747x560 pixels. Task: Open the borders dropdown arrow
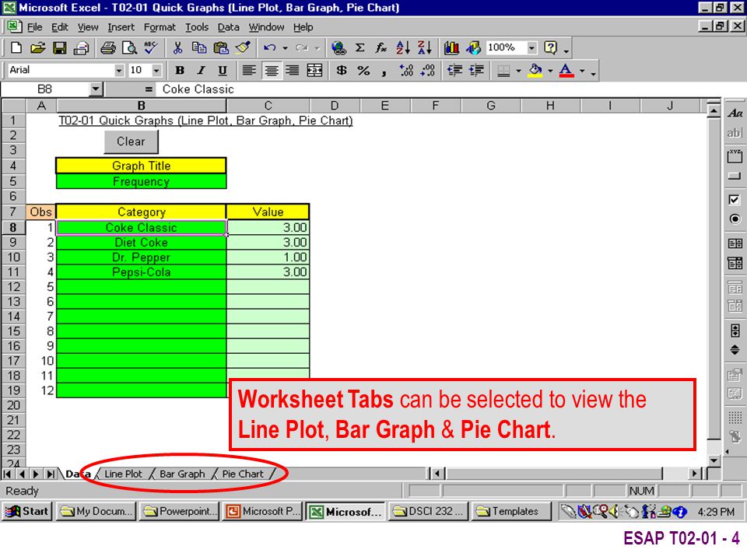(x=518, y=71)
